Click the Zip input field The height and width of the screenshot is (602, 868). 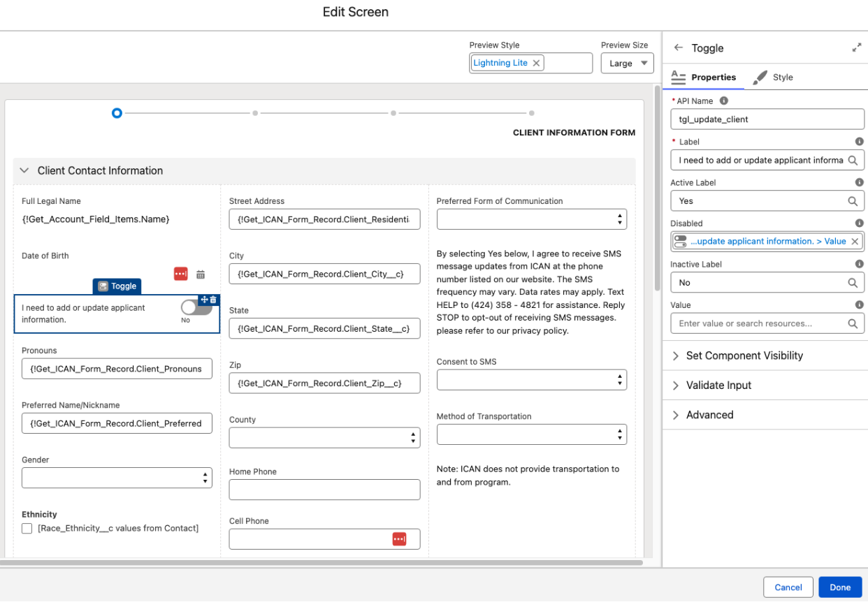(324, 383)
